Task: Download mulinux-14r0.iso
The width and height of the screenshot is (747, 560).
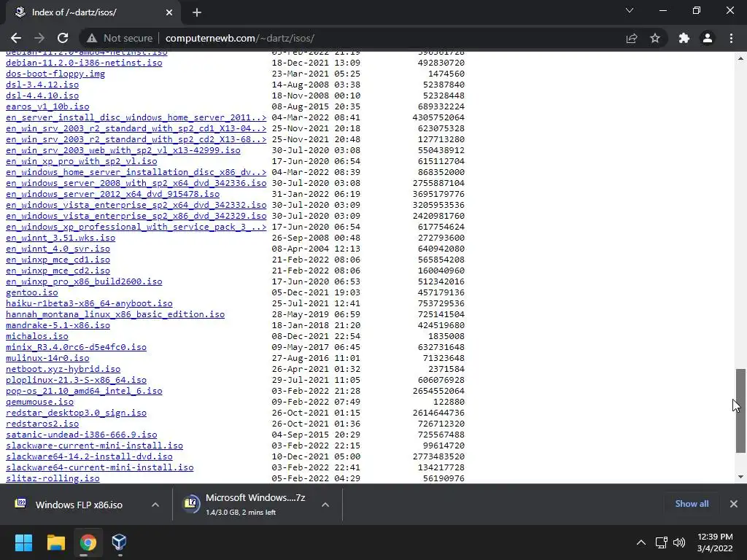Action: 47,359
